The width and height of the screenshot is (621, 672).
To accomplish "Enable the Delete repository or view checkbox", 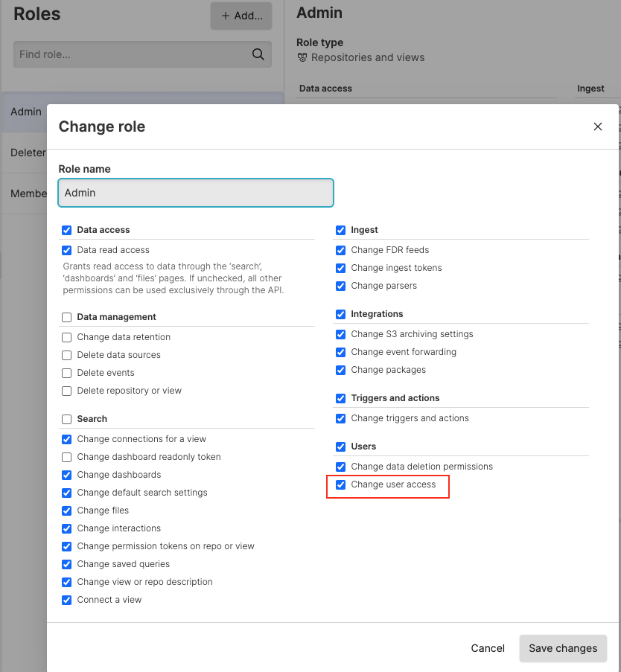I will tap(66, 390).
